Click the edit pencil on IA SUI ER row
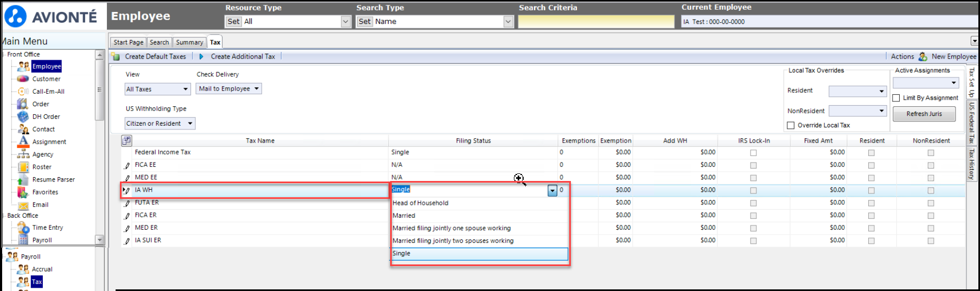 click(x=127, y=241)
